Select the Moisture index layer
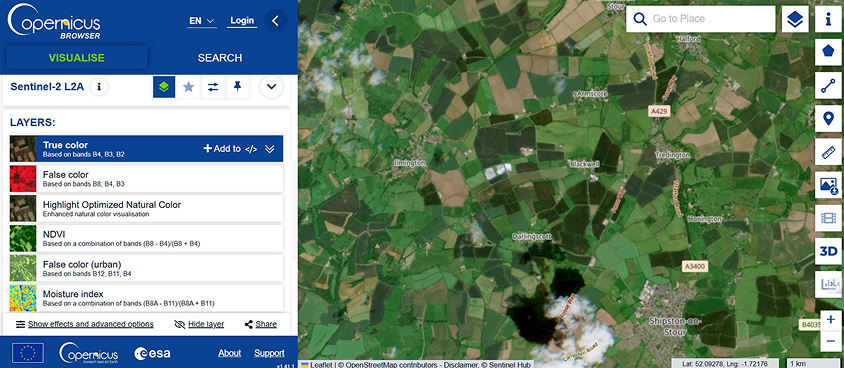The width and height of the screenshot is (844, 368). tap(146, 298)
